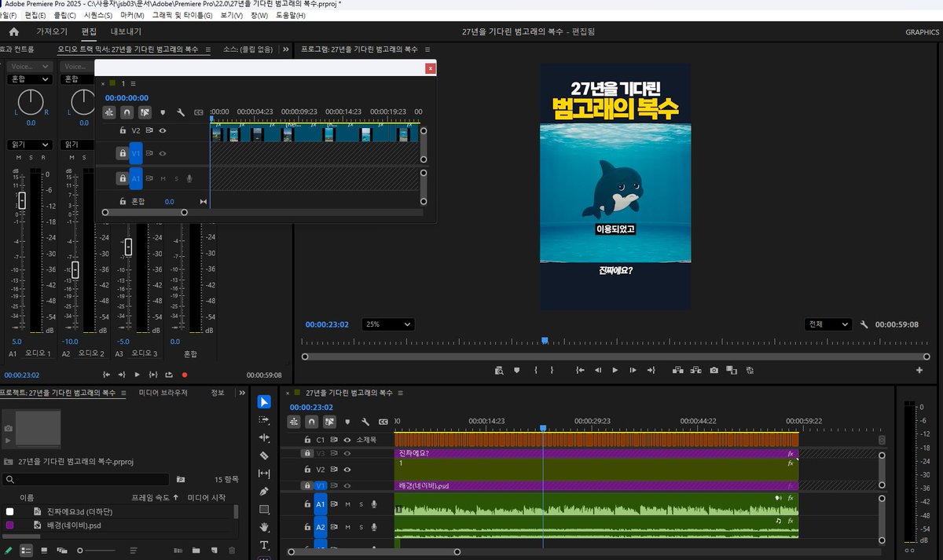The image size is (943, 560).
Task: Open program monitor settings wrench
Action: pos(864,324)
